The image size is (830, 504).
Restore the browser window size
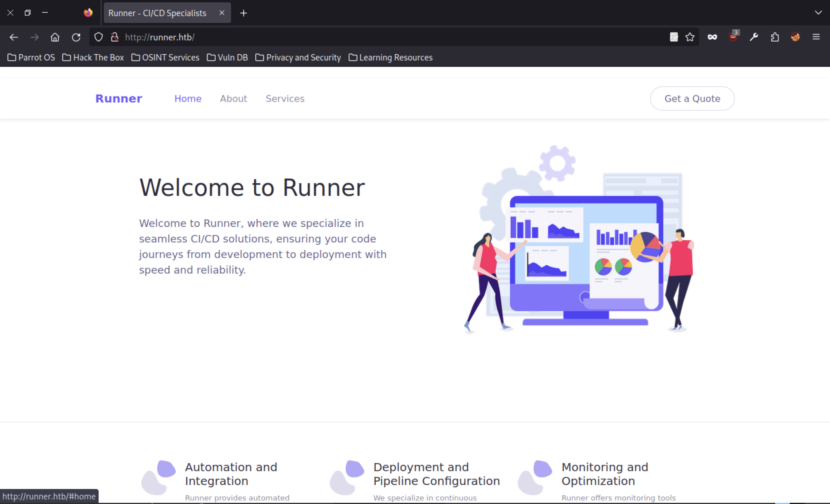click(28, 13)
